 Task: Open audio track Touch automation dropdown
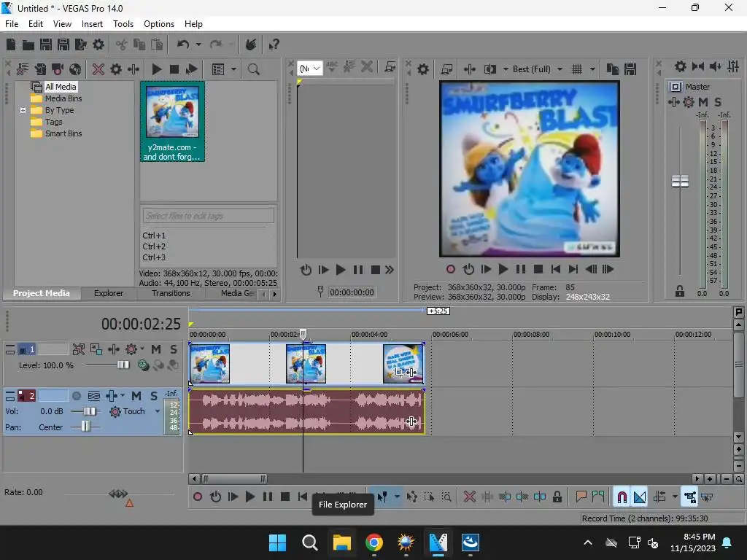pos(158,411)
